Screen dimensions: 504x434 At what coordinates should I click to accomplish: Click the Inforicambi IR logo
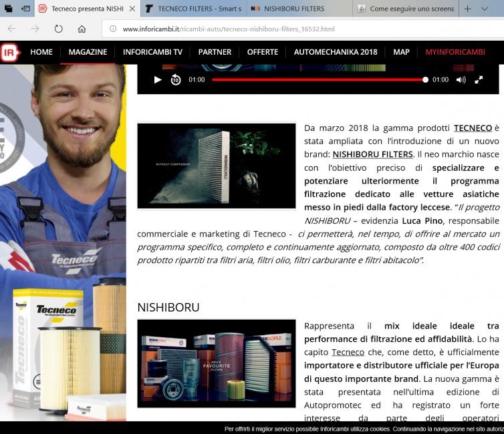click(10, 52)
